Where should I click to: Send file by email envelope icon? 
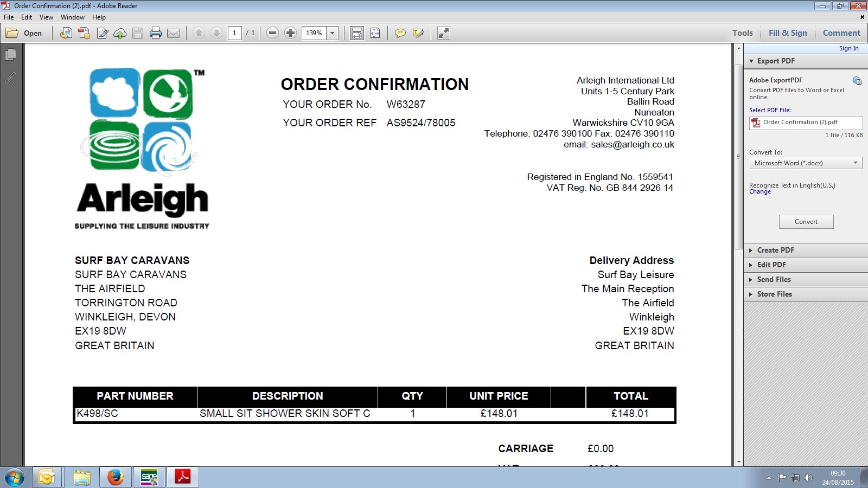point(174,33)
